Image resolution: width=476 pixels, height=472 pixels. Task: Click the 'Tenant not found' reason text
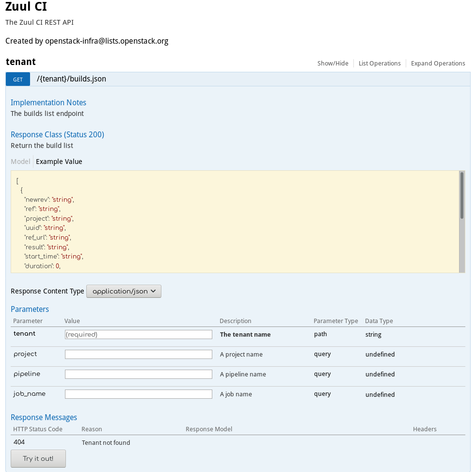tap(106, 442)
